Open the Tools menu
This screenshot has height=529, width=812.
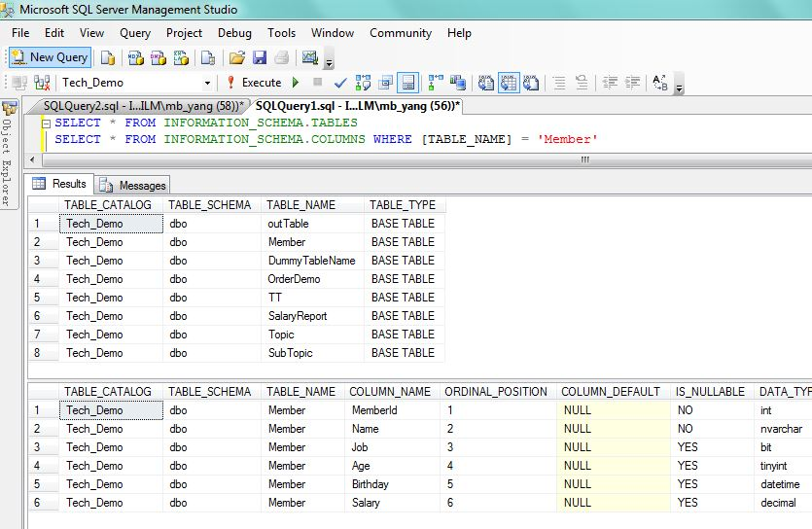click(x=281, y=33)
